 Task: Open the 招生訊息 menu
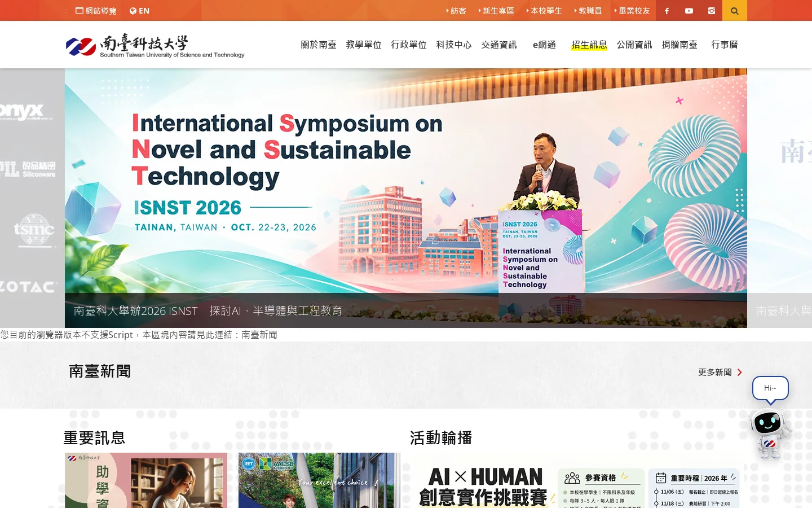click(589, 45)
